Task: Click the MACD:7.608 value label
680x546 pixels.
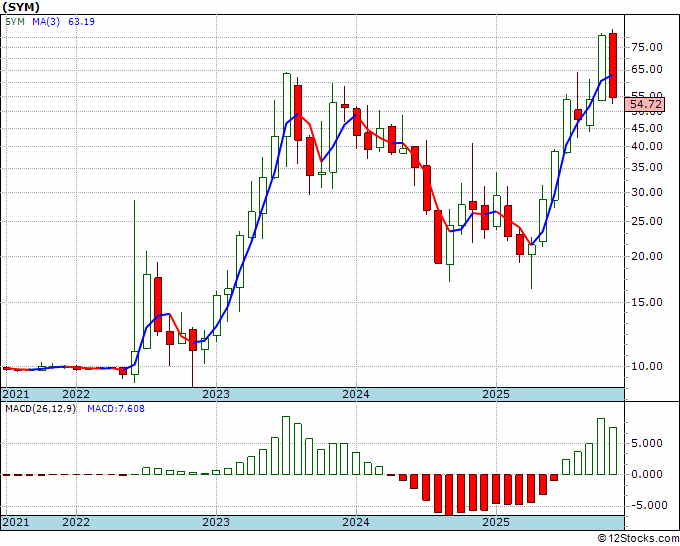Action: point(116,409)
